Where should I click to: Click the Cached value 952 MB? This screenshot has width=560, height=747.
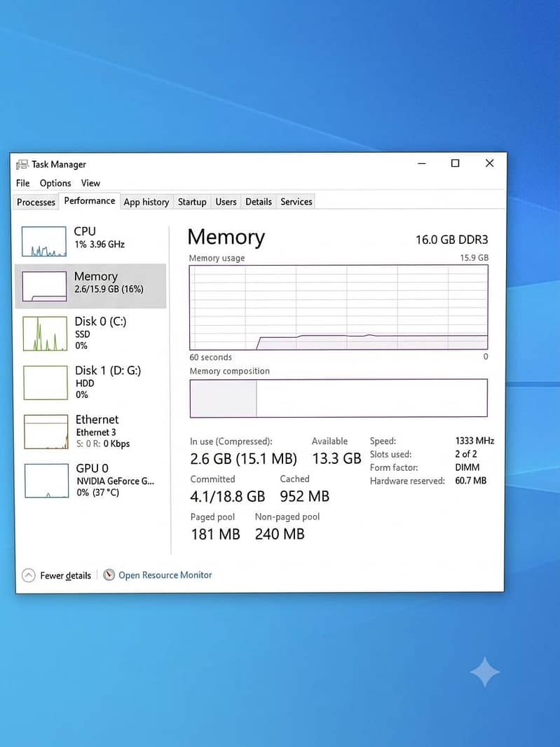(305, 496)
